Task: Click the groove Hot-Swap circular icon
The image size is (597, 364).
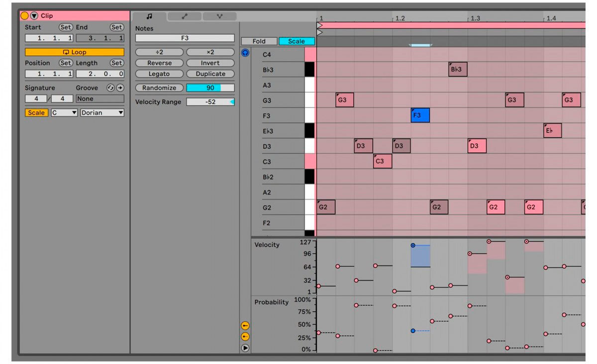Action: click(110, 88)
